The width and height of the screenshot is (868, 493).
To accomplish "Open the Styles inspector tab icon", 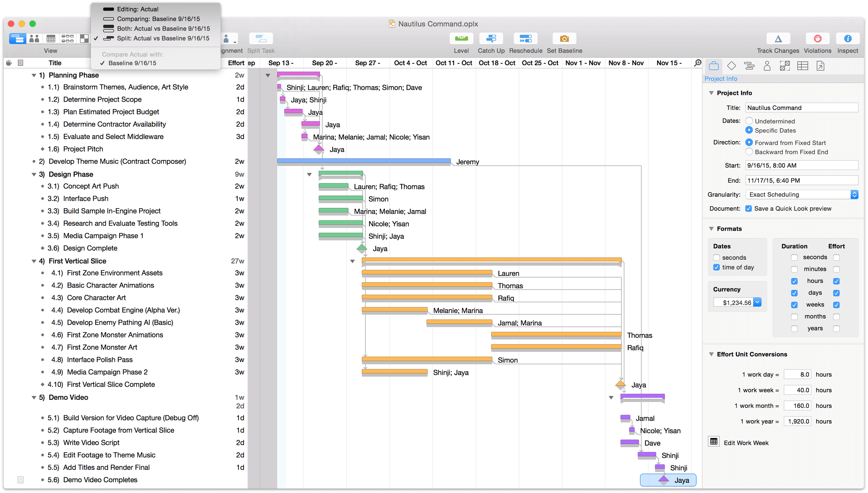I will pyautogui.click(x=785, y=66).
